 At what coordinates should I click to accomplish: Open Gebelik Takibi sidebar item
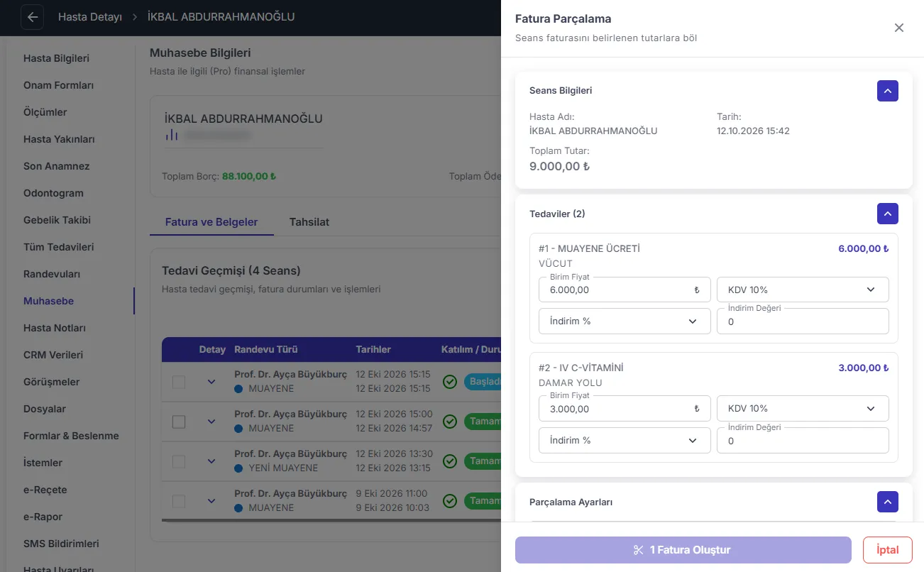tap(57, 220)
